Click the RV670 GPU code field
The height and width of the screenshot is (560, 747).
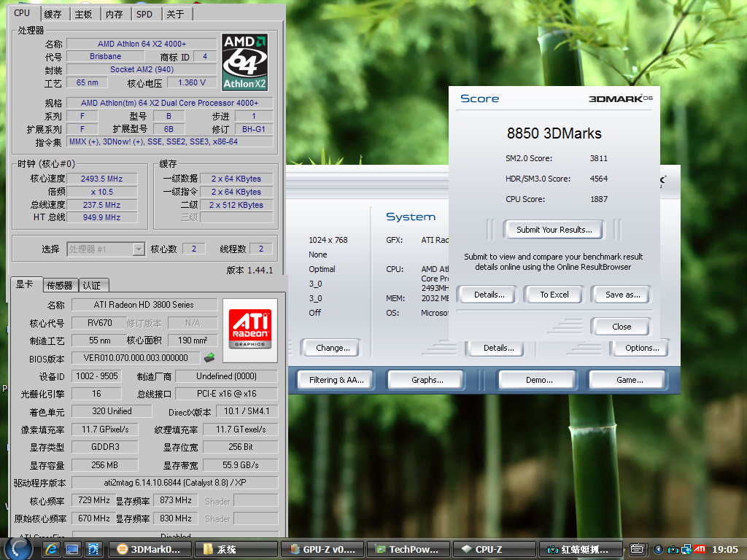(x=99, y=323)
